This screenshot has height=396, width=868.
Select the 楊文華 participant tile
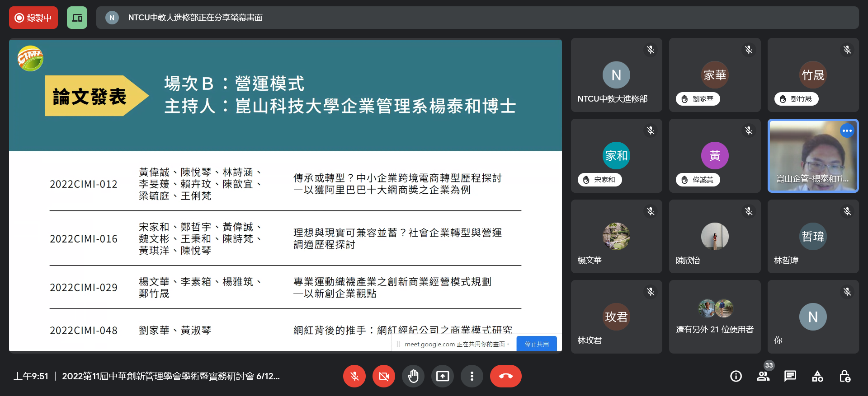616,236
